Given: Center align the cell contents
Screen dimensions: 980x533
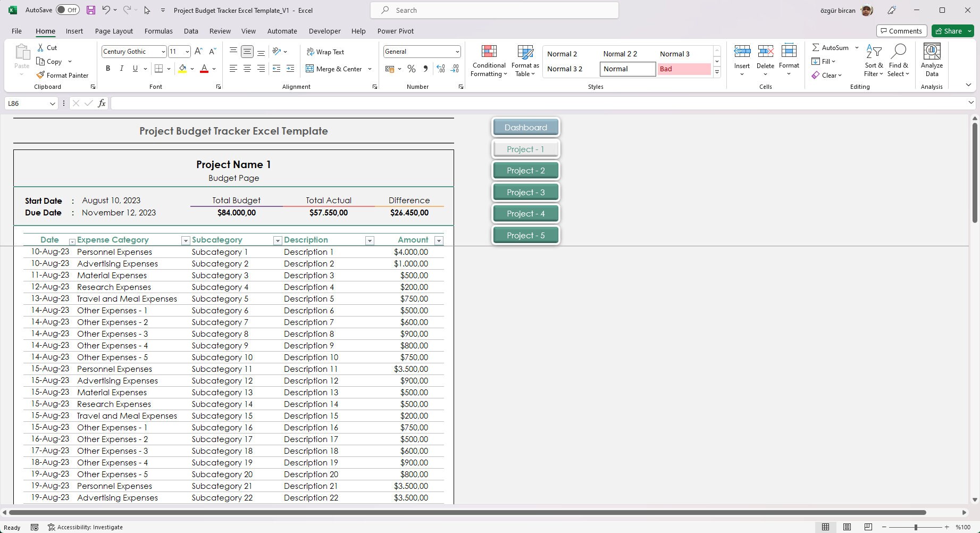Looking at the screenshot, I should coord(247,69).
